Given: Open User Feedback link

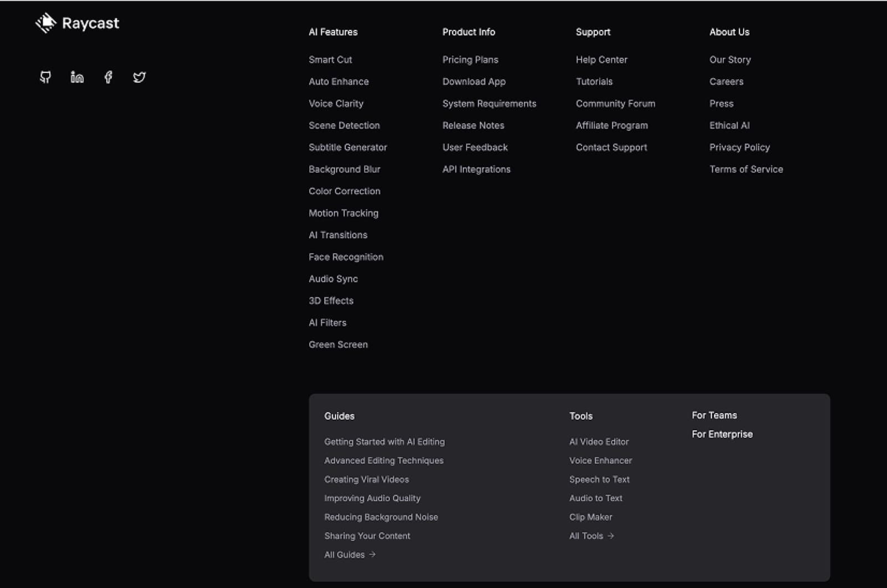Looking at the screenshot, I should coord(475,147).
